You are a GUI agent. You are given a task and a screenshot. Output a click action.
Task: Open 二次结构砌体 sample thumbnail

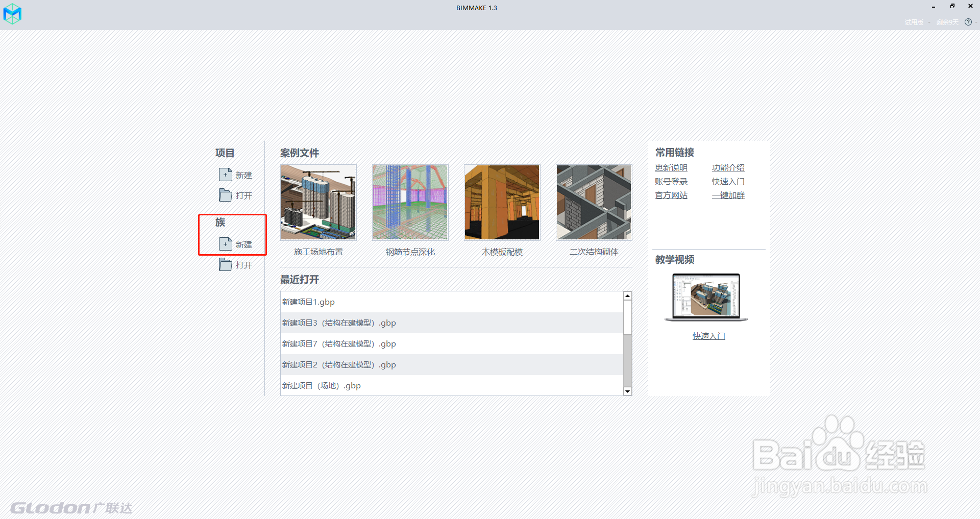pyautogui.click(x=594, y=202)
